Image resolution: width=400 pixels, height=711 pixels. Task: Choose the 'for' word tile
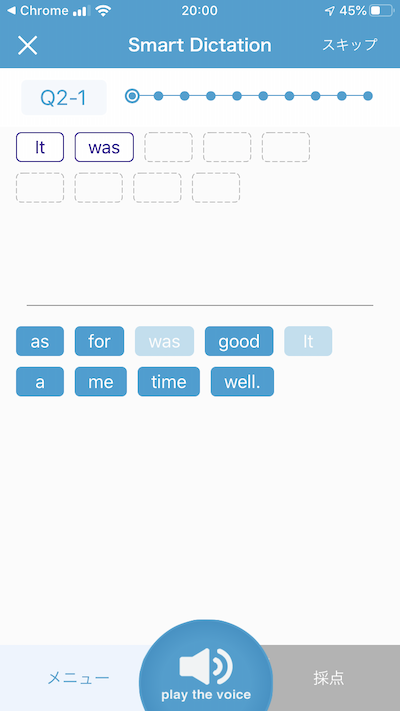[99, 341]
